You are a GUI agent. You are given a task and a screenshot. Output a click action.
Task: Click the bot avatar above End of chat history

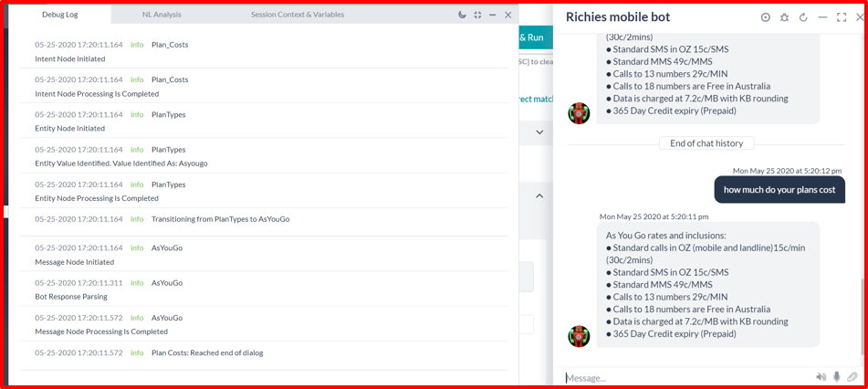coord(580,112)
